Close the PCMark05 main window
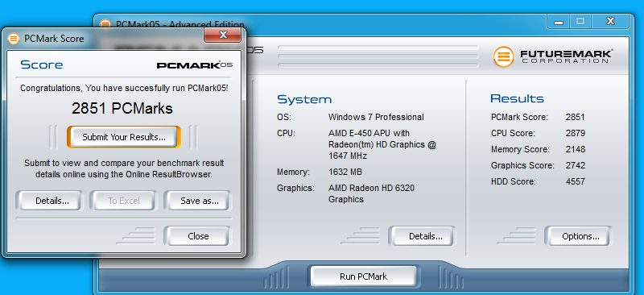 tap(610, 22)
